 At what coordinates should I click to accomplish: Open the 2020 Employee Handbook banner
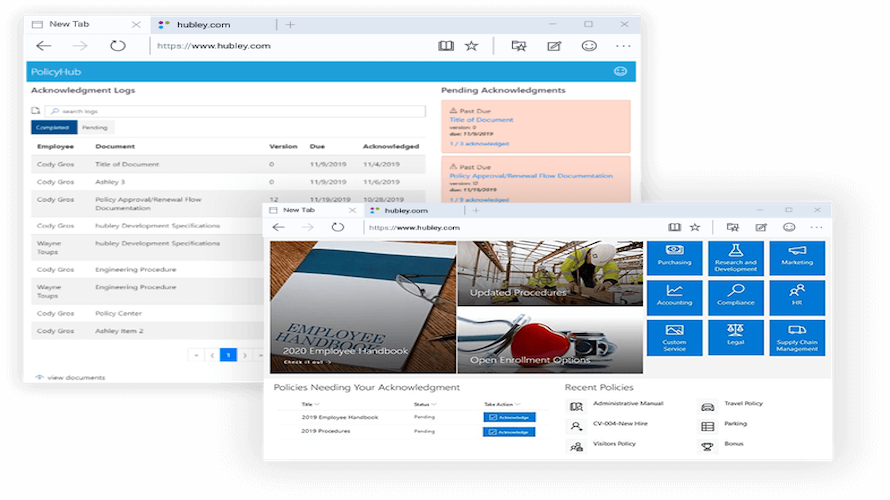pyautogui.click(x=363, y=307)
